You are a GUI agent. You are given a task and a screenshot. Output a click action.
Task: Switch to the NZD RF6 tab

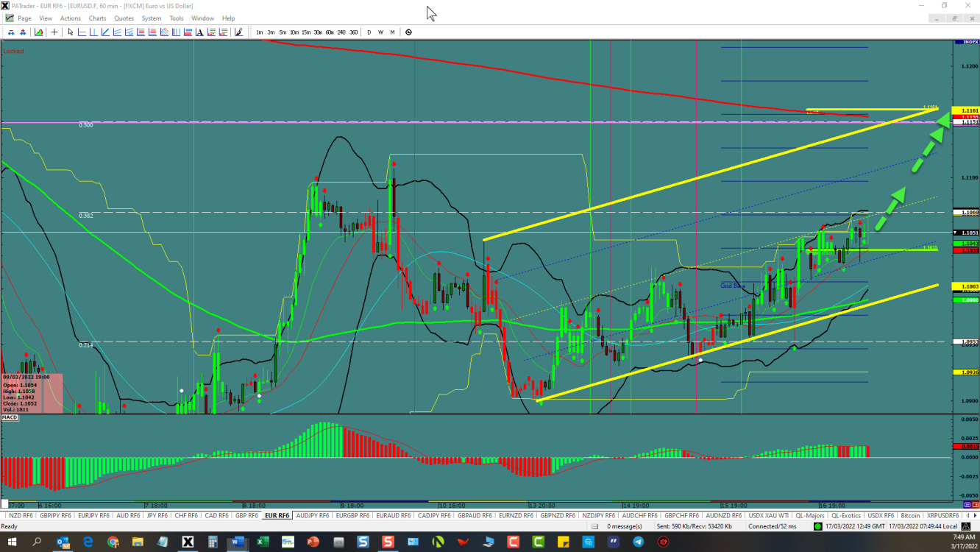(x=21, y=515)
